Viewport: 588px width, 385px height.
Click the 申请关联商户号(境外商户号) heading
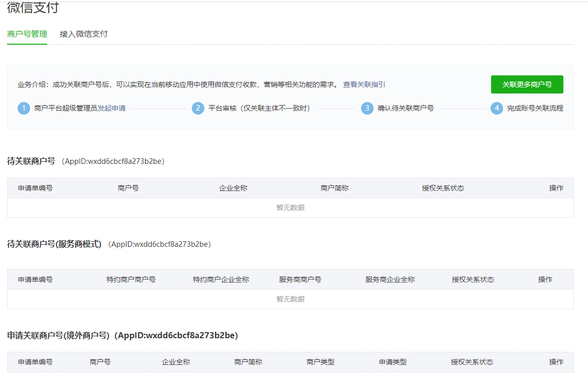(58, 335)
